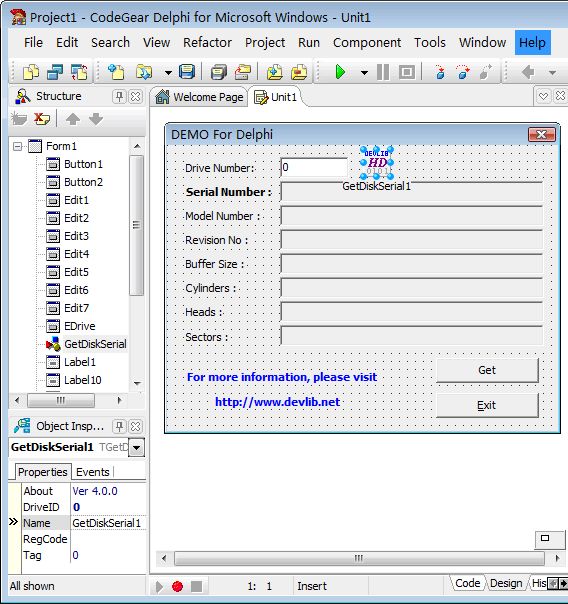
Task: Open the Refactor menu
Action: coord(207,42)
